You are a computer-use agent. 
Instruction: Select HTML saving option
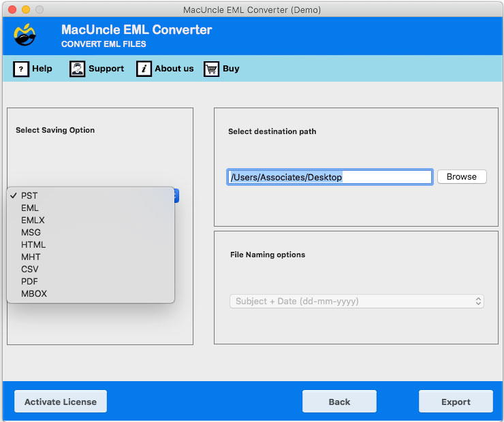(91, 245)
